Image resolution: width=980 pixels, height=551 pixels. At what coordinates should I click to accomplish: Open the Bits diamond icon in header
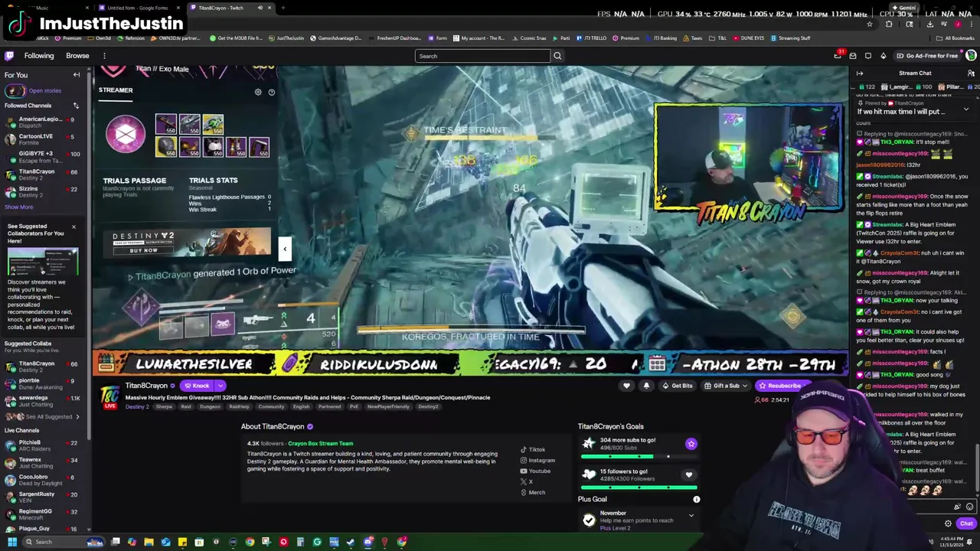pos(883,56)
